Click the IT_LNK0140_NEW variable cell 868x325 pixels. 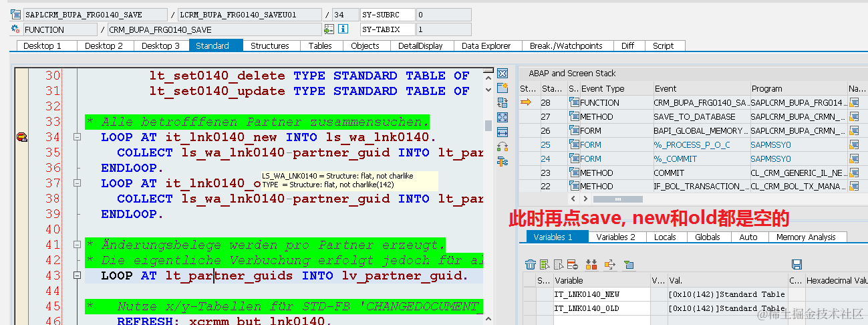[x=601, y=294]
